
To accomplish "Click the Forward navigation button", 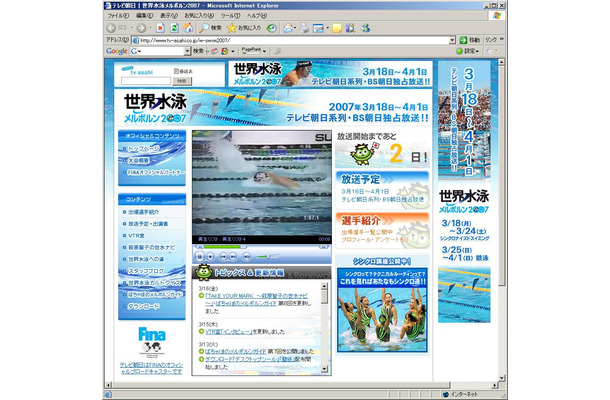I will pos(141,28).
